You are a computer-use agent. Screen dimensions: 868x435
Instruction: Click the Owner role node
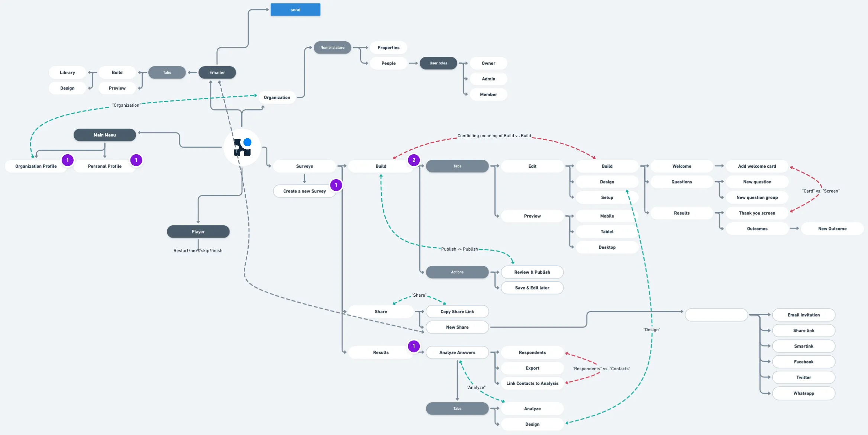(x=488, y=63)
